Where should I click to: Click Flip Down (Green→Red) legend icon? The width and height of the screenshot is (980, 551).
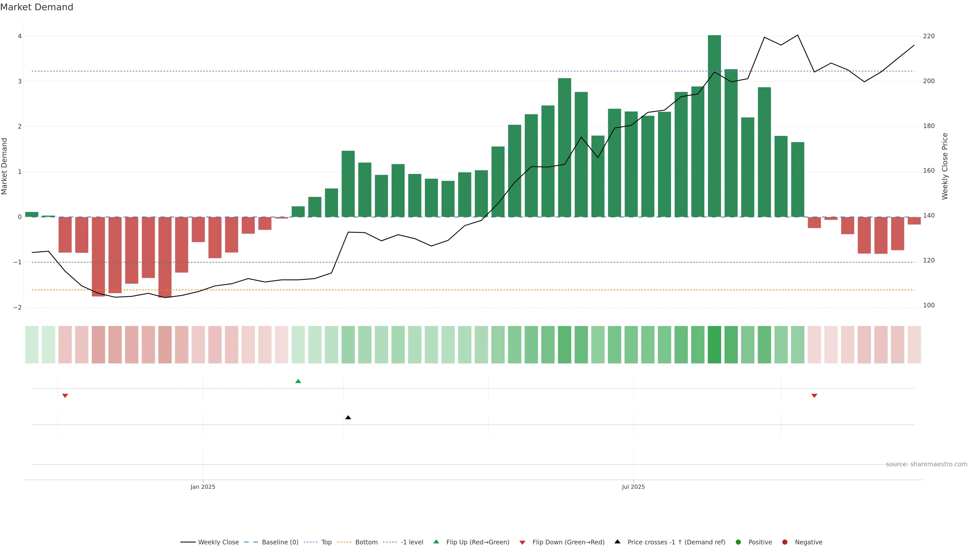[x=522, y=542]
